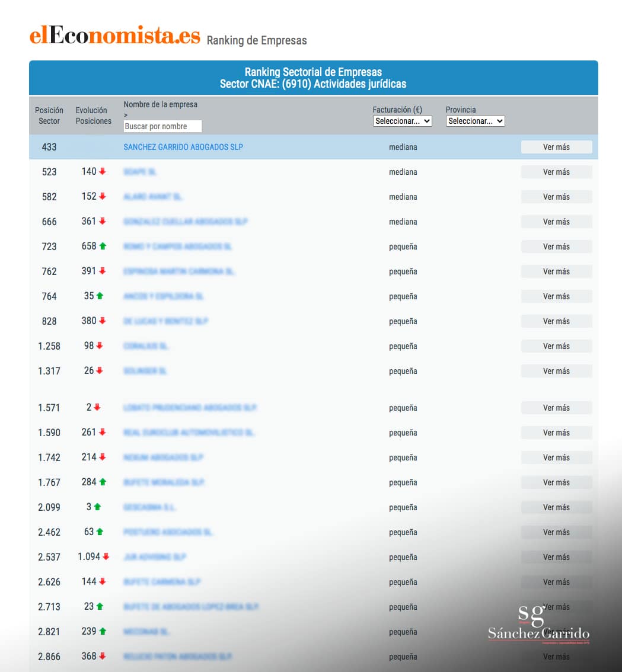Image resolution: width=622 pixels, height=672 pixels.
Task: Click the red down arrow beside 1.094
Action: click(x=106, y=556)
